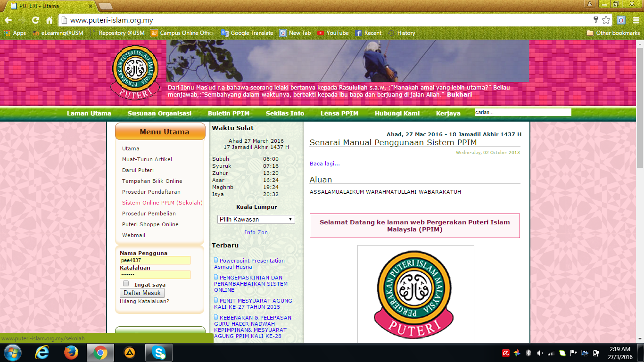The image size is (644, 362).
Task: Tick the Ingat saya checkbox
Action: coord(126,284)
